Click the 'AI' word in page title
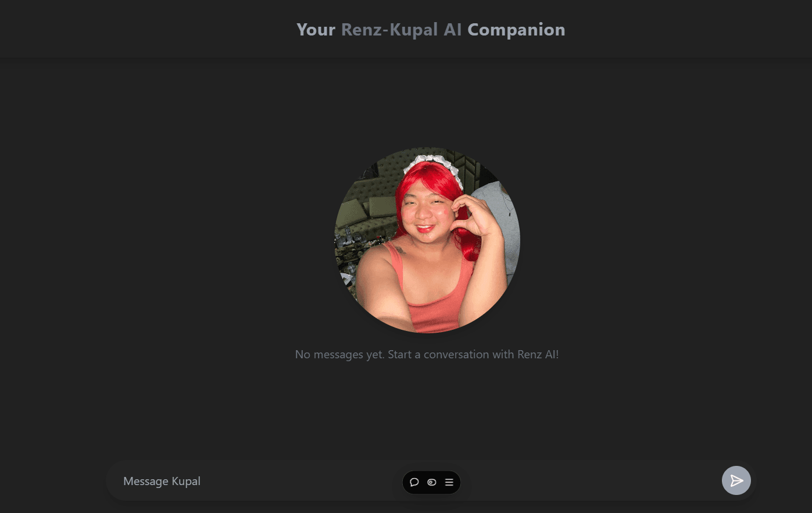This screenshot has width=812, height=513. tap(453, 30)
